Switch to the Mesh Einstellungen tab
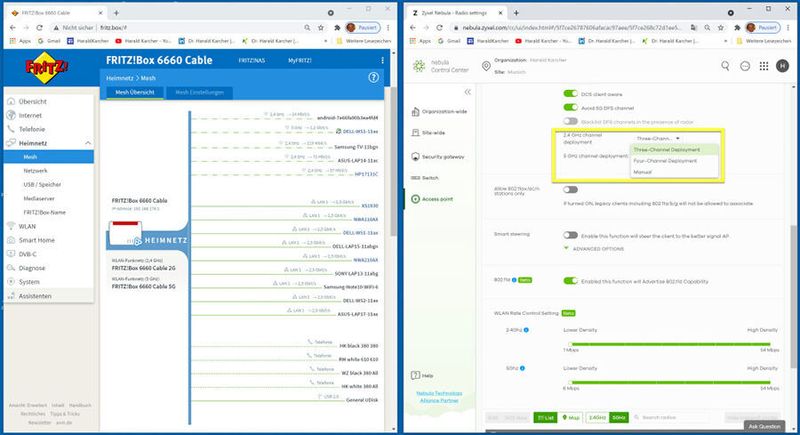800x435 pixels. pyautogui.click(x=199, y=92)
